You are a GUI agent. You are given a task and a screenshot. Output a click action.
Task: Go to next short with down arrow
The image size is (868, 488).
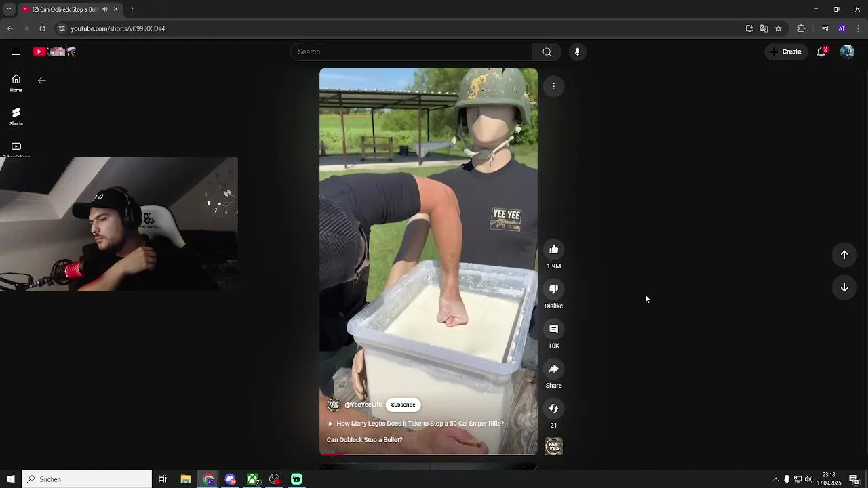click(x=844, y=287)
